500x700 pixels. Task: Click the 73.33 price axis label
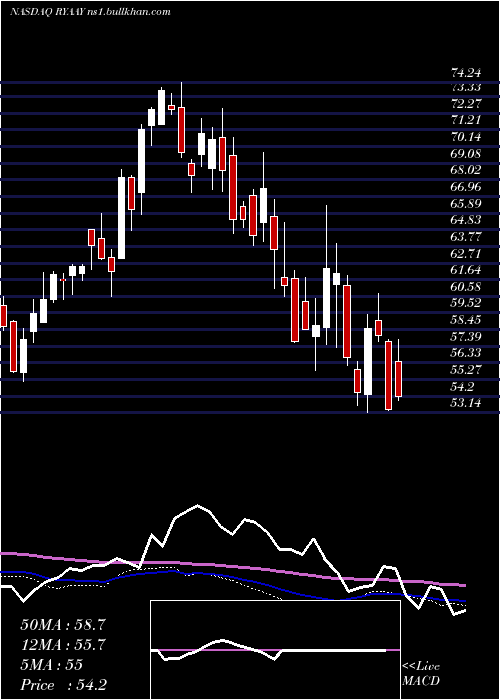point(466,88)
